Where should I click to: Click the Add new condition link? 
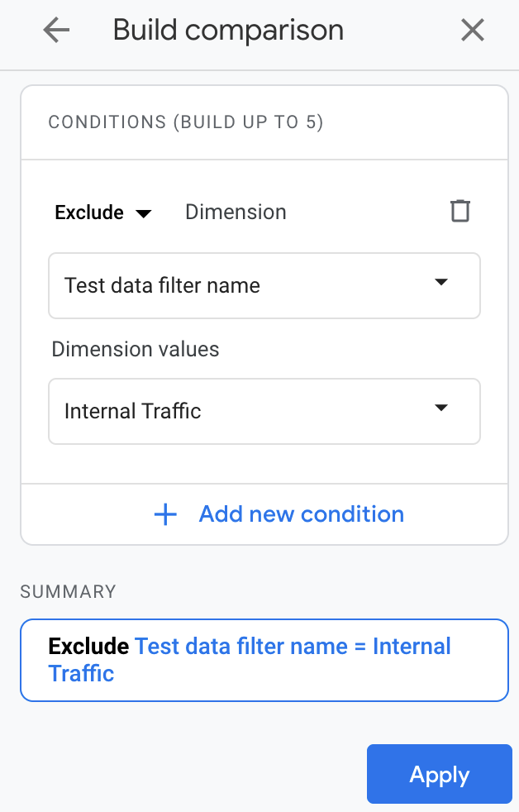[302, 514]
